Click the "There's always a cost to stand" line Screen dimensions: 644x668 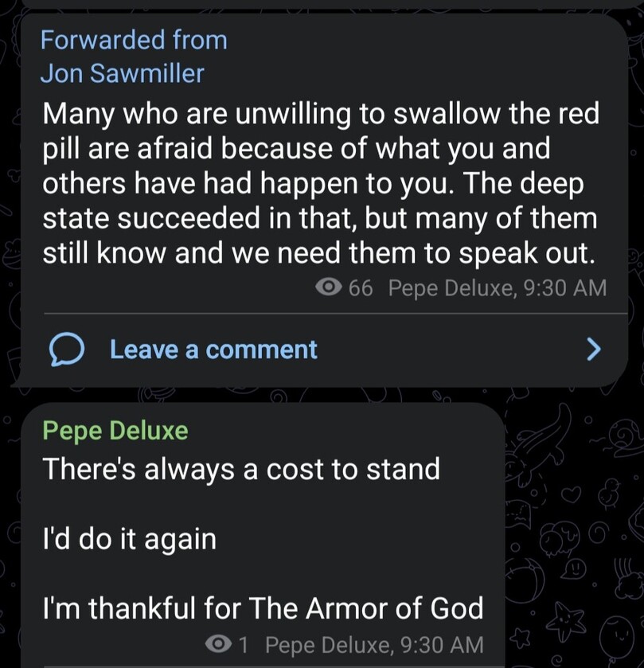click(x=240, y=468)
